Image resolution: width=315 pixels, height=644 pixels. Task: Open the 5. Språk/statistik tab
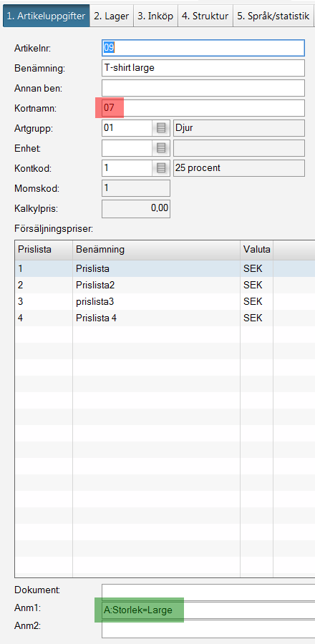point(274,16)
